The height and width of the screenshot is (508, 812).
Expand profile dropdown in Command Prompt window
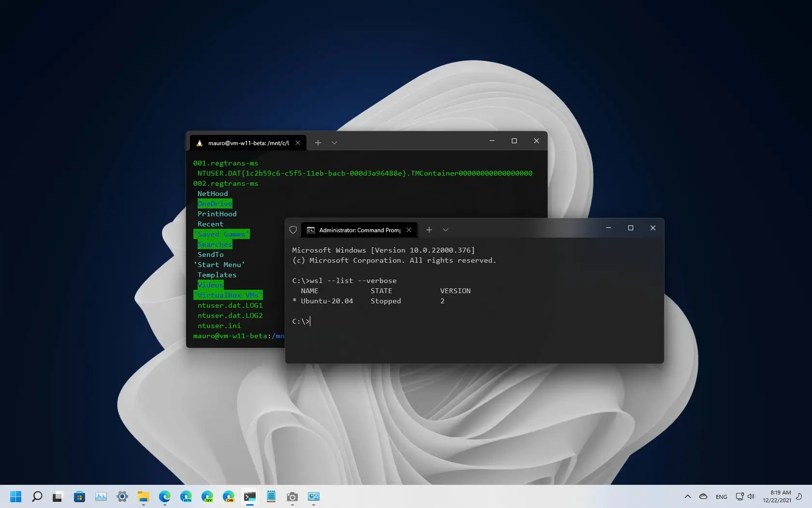446,230
